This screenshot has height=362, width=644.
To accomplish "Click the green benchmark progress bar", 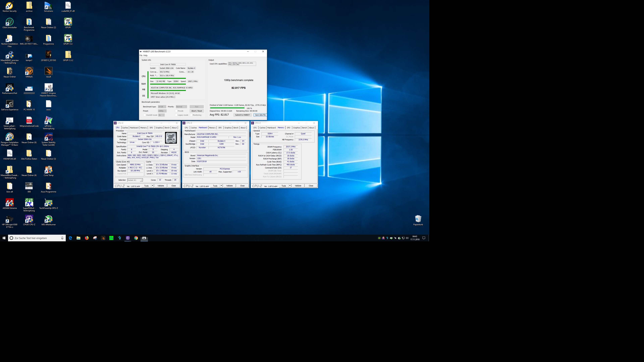I will (227, 108).
